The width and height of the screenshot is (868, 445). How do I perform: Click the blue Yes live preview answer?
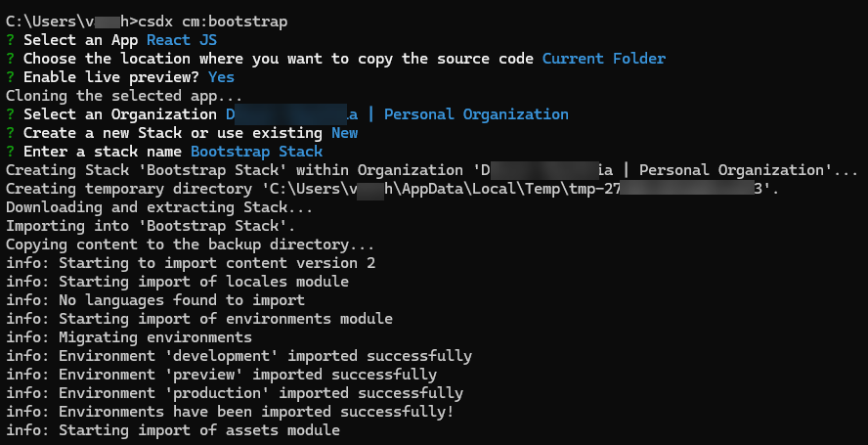point(221,77)
